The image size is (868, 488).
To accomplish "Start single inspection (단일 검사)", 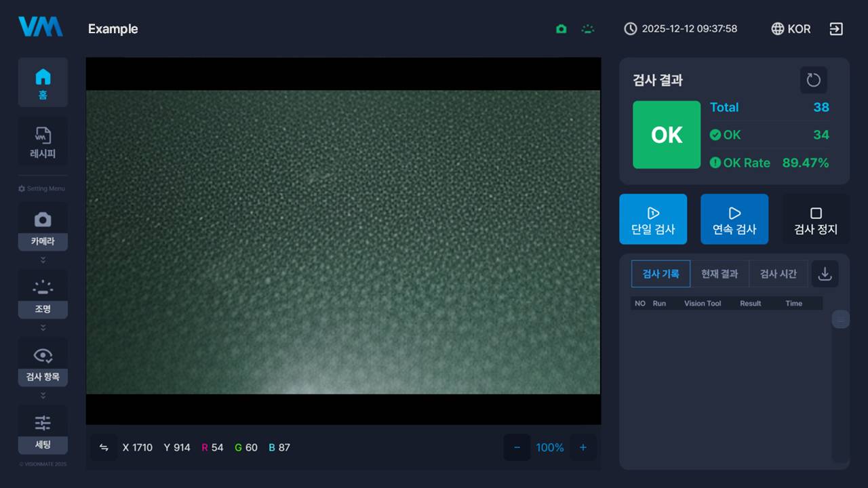I will tap(652, 219).
